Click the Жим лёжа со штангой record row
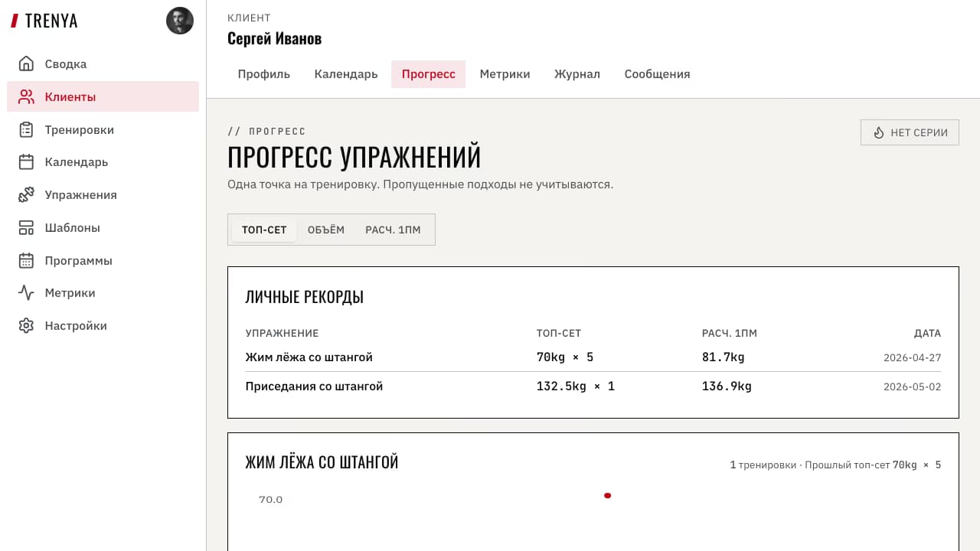Viewport: 980px width, 551px height. (593, 357)
